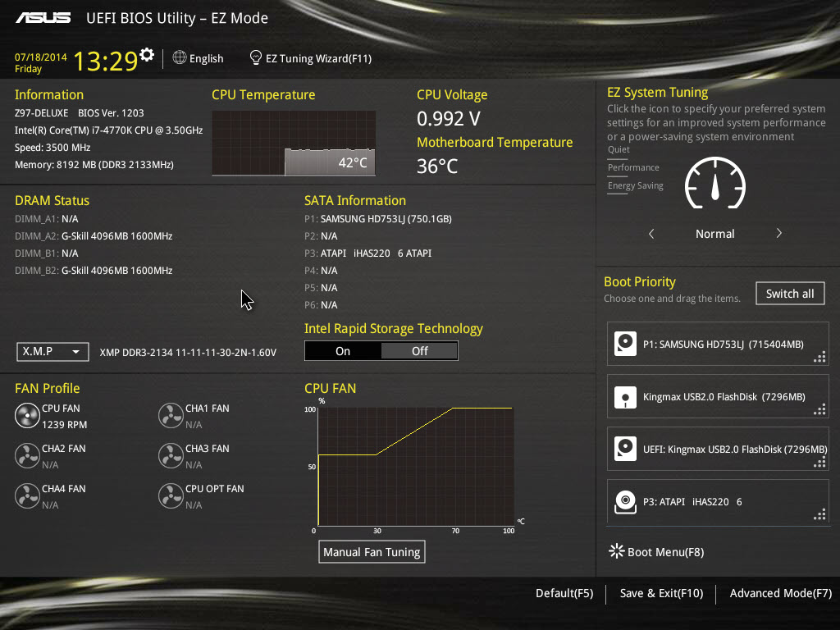Click the CPU FAN spinner icon
Viewport: 840px width, 630px height.
pos(27,416)
